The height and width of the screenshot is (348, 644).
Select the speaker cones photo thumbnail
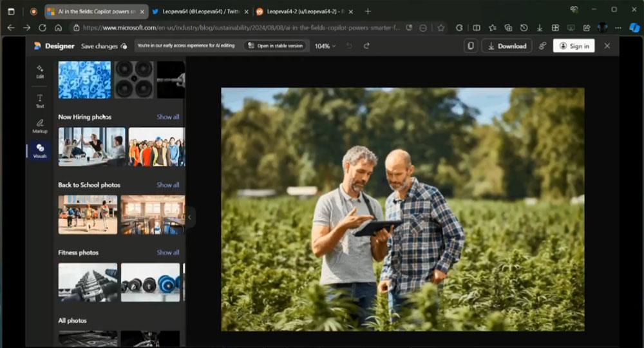point(134,79)
